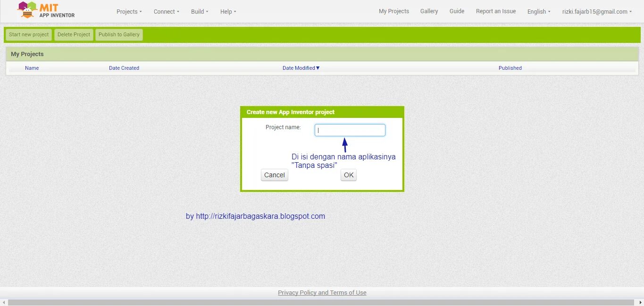
Task: Open the Build dropdown menu
Action: (199, 11)
